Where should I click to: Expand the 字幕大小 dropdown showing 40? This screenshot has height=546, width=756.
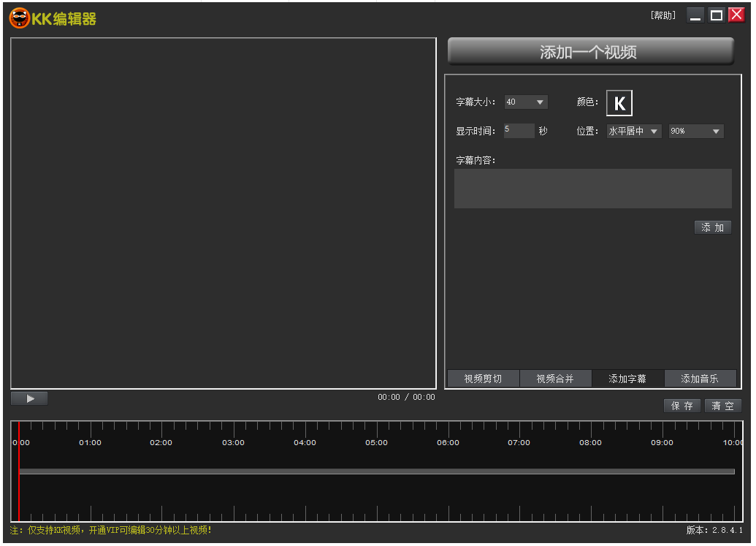point(540,102)
